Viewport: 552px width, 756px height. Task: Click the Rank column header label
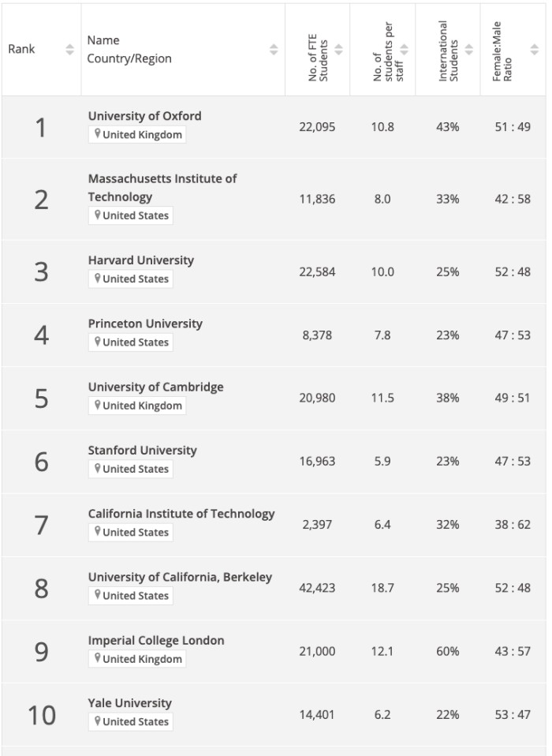pos(21,49)
